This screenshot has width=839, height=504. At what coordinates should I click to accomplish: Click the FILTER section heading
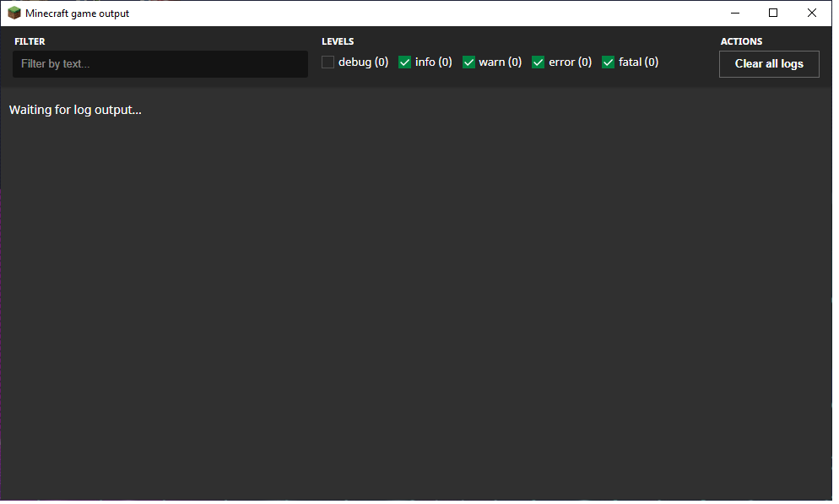point(30,41)
